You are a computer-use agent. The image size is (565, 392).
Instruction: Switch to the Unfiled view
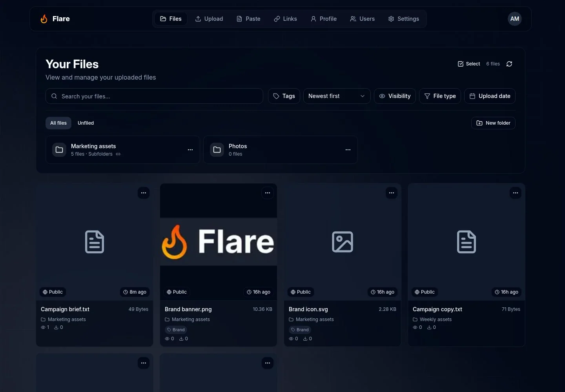click(86, 123)
